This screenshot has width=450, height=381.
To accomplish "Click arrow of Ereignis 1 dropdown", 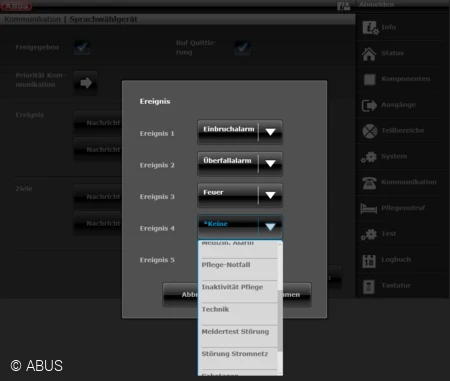I will click(270, 132).
